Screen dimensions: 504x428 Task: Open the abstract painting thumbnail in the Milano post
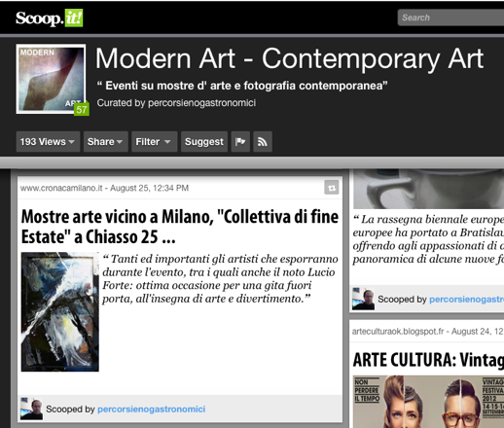[60, 311]
